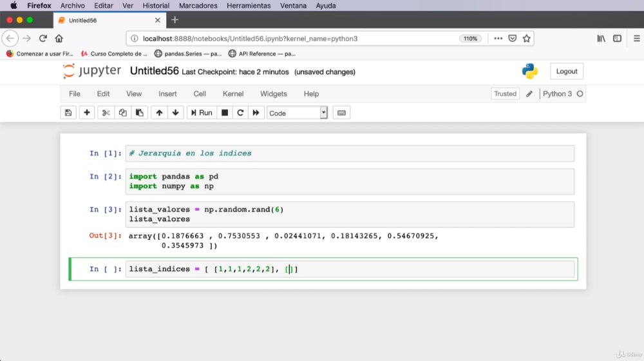Click the site information icon in URL bar
Viewport: 644px width, 361px height.
pos(135,38)
